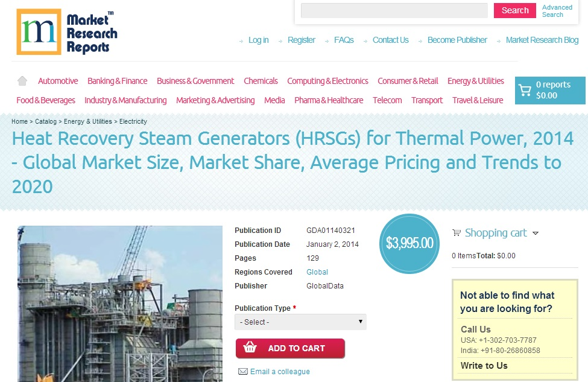Navigate to the Electricity breadcrumb link
This screenshot has width=588, height=382.
133,121
